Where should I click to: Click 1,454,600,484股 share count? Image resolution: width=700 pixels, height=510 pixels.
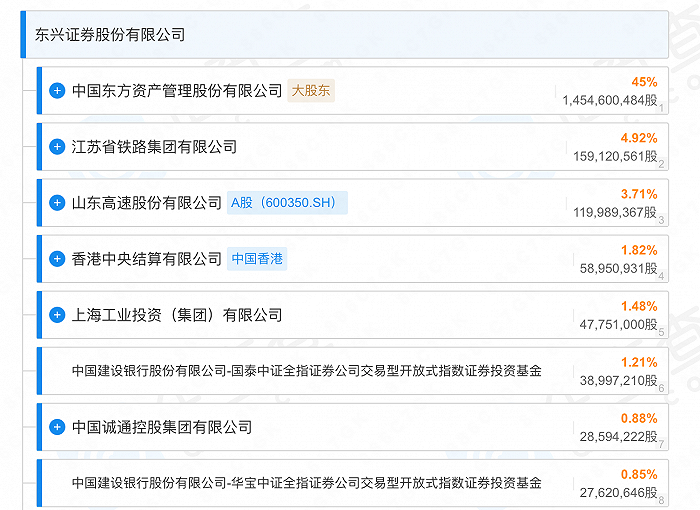(x=610, y=100)
